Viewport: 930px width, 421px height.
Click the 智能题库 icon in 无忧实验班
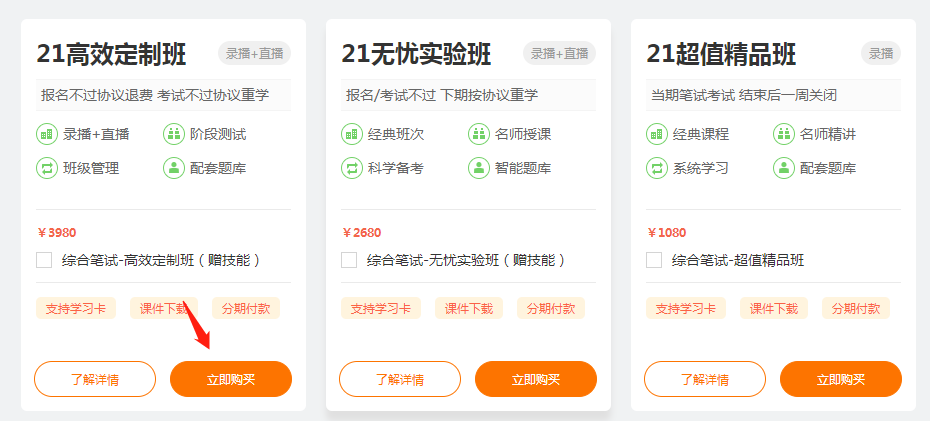(x=479, y=168)
